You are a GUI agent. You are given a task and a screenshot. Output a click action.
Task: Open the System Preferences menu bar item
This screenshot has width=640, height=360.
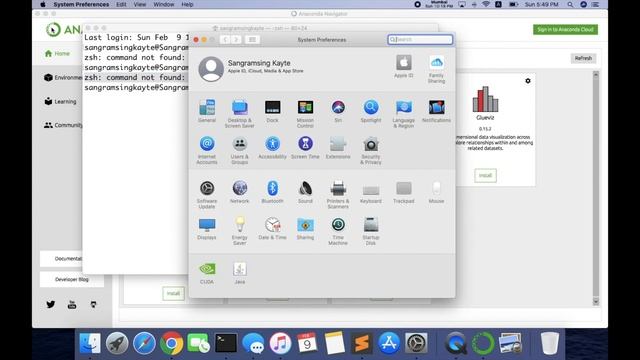81,4
